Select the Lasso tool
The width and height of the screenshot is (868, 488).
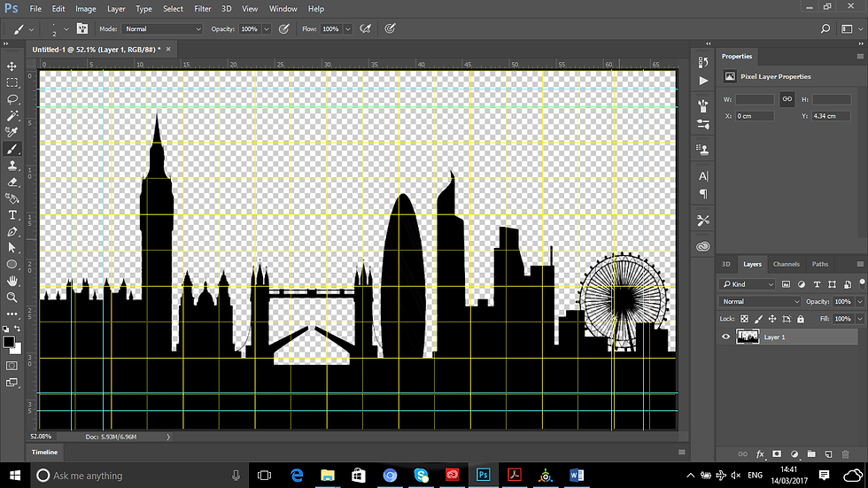coord(12,99)
